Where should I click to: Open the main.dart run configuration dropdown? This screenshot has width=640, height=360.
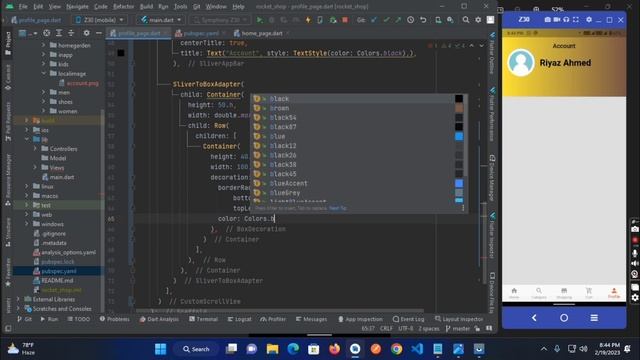(161, 20)
